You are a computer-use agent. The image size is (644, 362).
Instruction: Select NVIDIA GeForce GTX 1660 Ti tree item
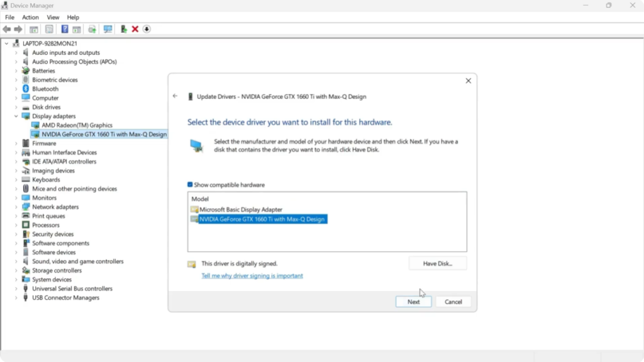[x=104, y=134]
